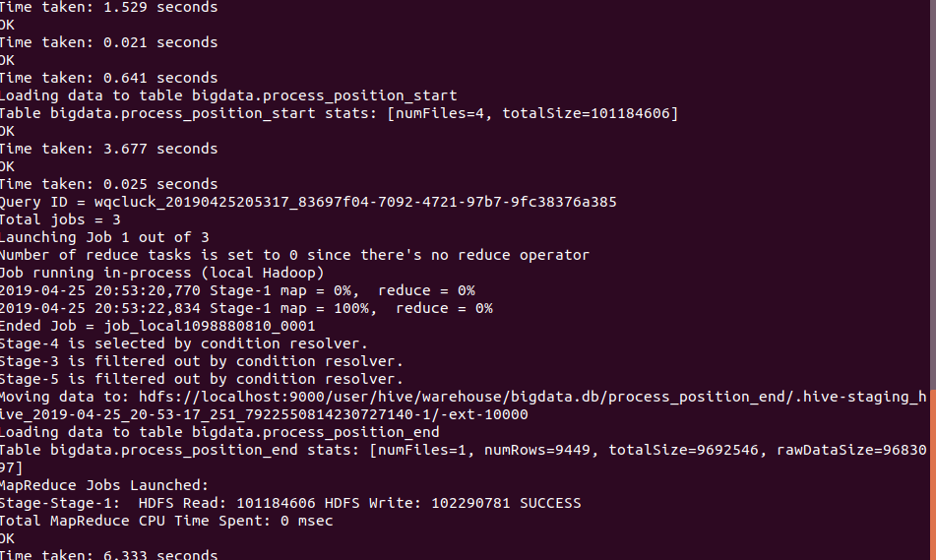Click the "Loading data to table bigdata.process_position_end" line
The width and height of the screenshot is (936, 560).
tap(218, 432)
